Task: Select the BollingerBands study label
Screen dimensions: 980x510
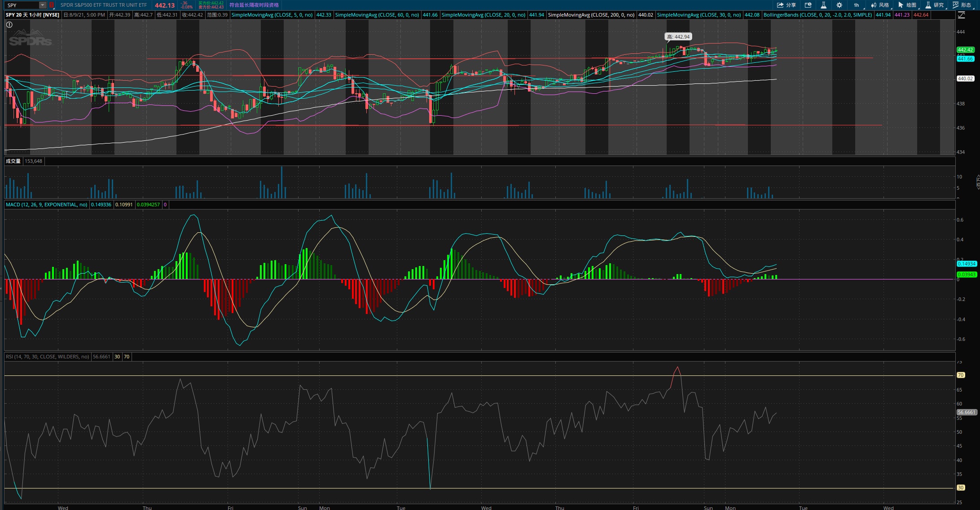Action: pos(817,15)
